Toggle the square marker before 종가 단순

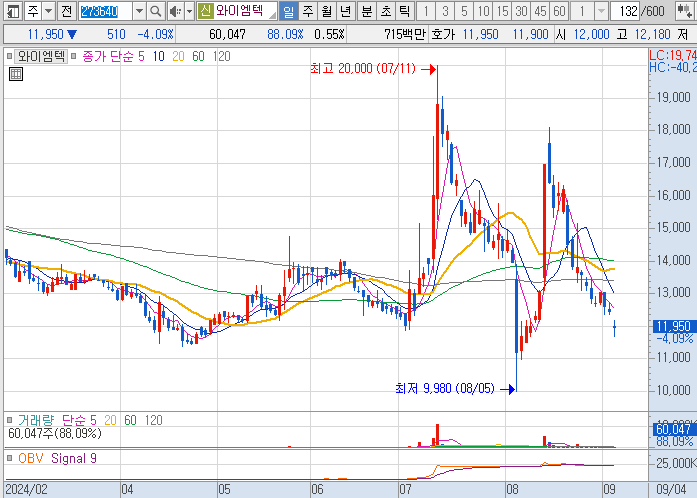pos(74,56)
